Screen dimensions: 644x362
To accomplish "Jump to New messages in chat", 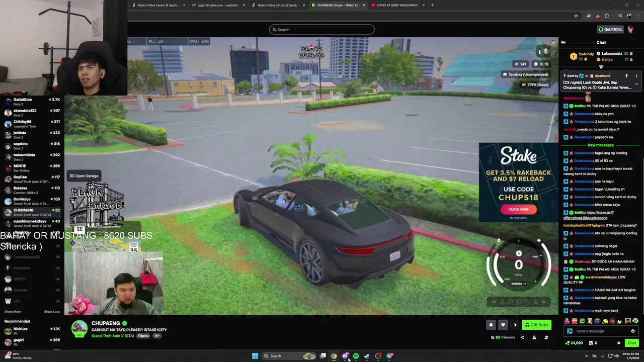I will pyautogui.click(x=601, y=145).
